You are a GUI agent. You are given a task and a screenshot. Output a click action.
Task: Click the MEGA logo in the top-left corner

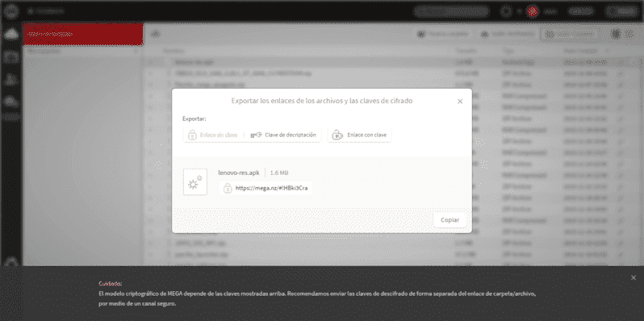tap(10, 10)
